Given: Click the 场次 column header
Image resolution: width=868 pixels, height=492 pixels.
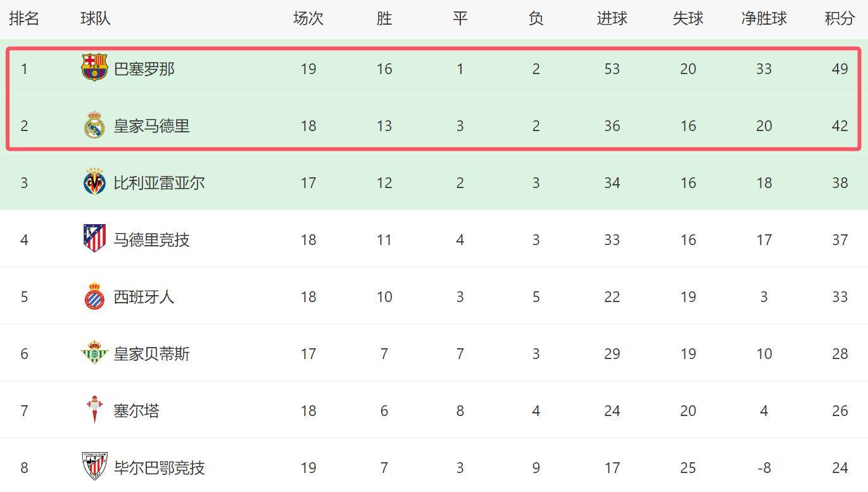Looking at the screenshot, I should [308, 18].
